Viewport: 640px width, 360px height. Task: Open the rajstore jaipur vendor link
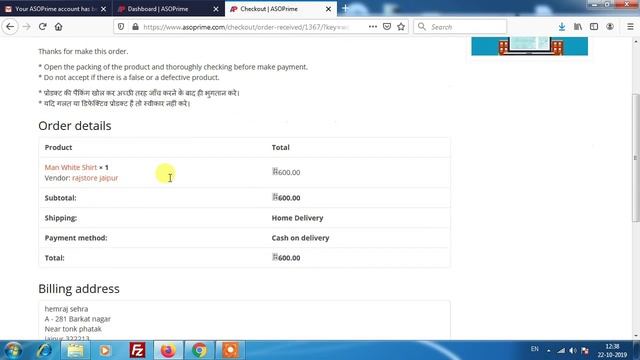pos(95,178)
